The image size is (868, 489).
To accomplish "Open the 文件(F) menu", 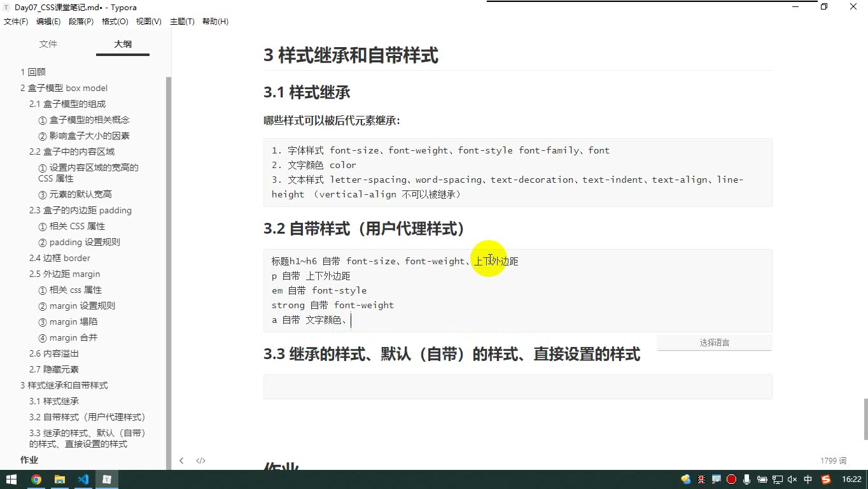I will 16,22.
